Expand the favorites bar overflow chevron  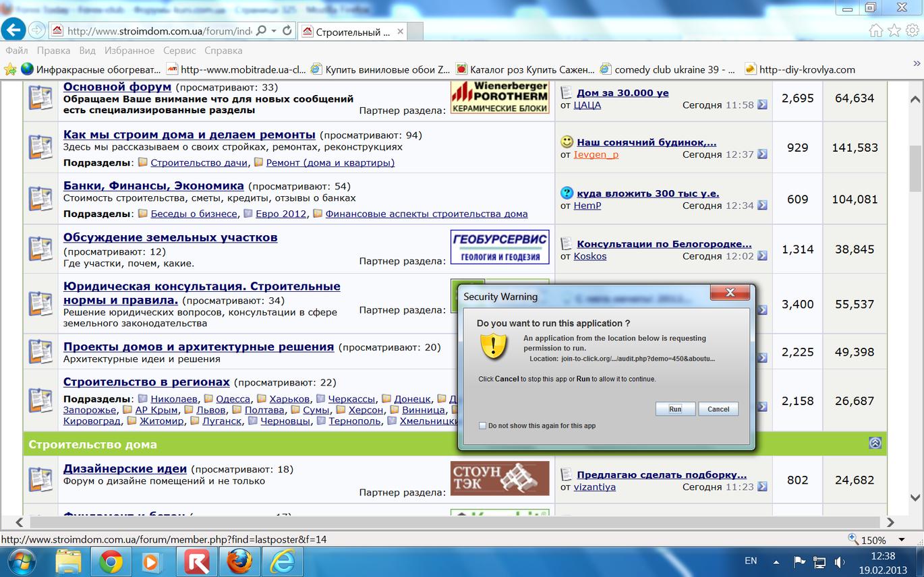click(x=917, y=63)
